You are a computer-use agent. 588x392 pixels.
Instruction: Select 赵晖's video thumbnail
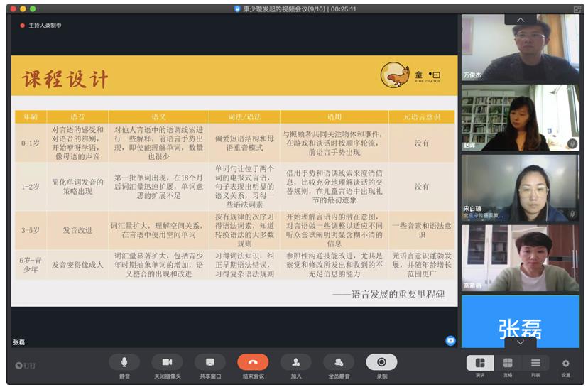[x=520, y=118]
